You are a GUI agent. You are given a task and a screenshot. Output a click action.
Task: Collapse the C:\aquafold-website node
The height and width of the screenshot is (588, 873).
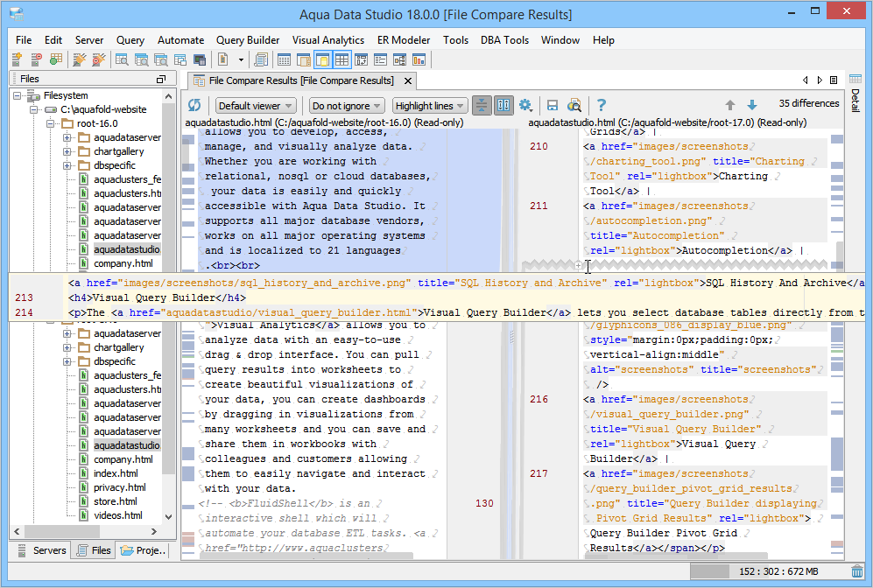point(33,109)
